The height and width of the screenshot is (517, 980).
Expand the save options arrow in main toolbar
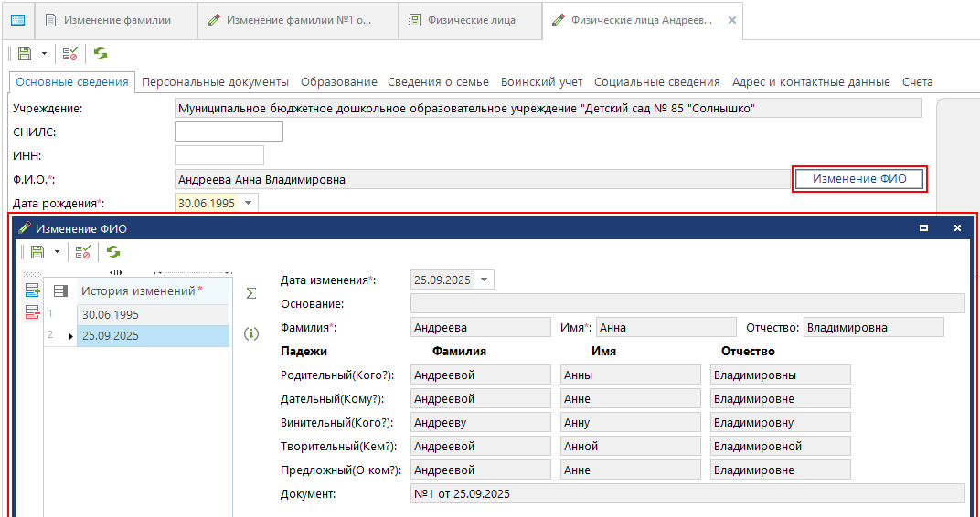pyautogui.click(x=43, y=54)
